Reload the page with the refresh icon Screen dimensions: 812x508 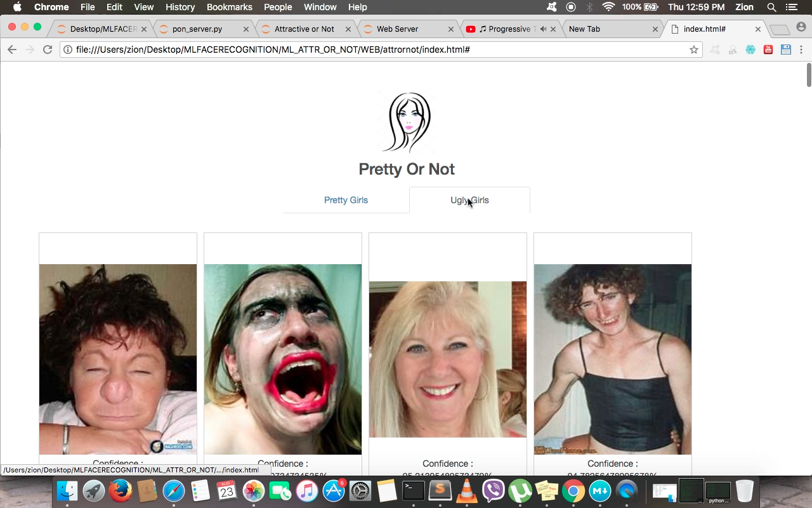click(x=48, y=50)
